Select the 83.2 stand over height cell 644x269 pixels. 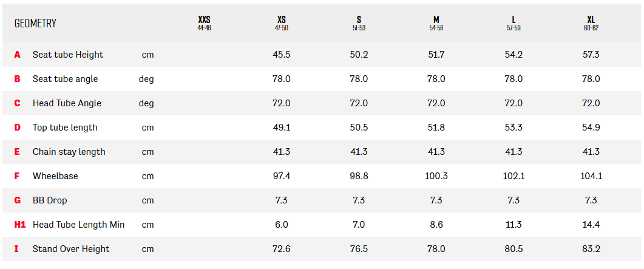point(591,249)
